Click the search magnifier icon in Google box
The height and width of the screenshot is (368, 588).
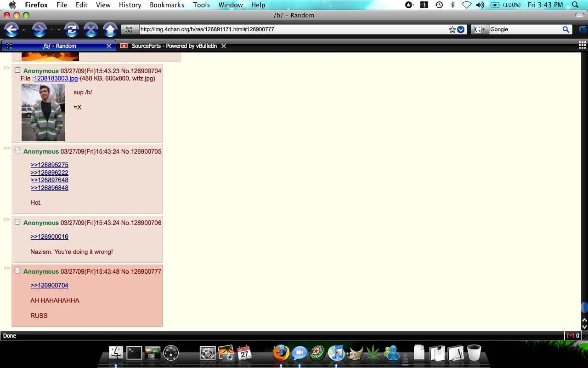coord(566,29)
